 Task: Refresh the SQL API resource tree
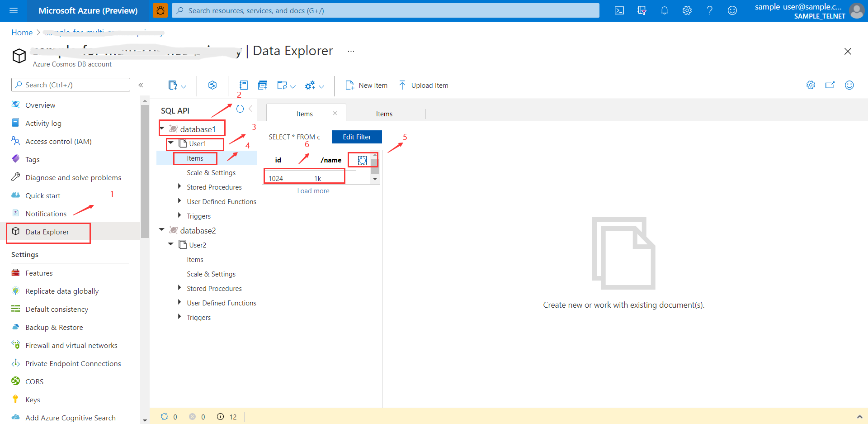coord(240,109)
